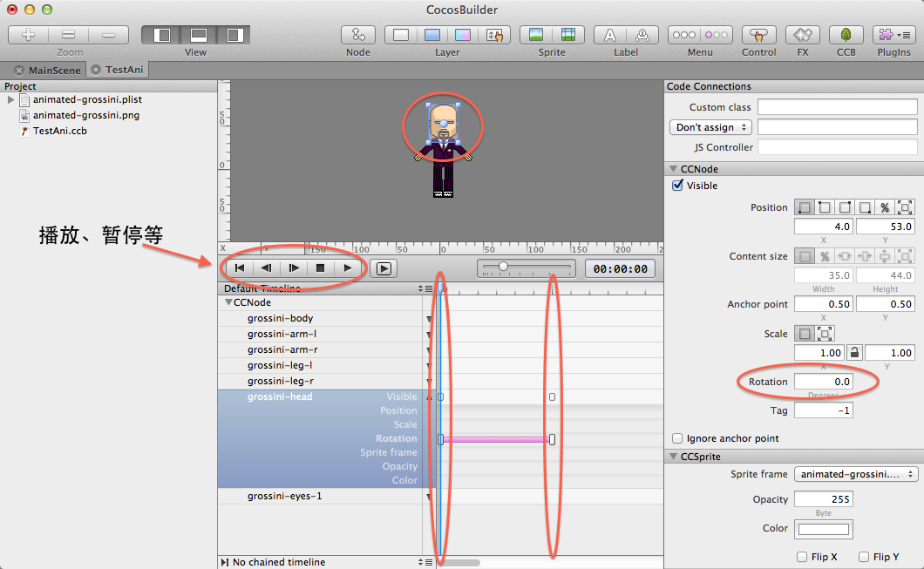Uncheck the Visible checkbox
This screenshot has width=924, height=569.
point(677,186)
